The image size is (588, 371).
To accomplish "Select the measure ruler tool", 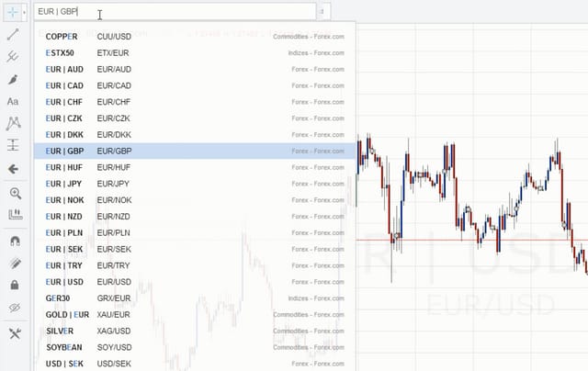I will pyautogui.click(x=15, y=215).
